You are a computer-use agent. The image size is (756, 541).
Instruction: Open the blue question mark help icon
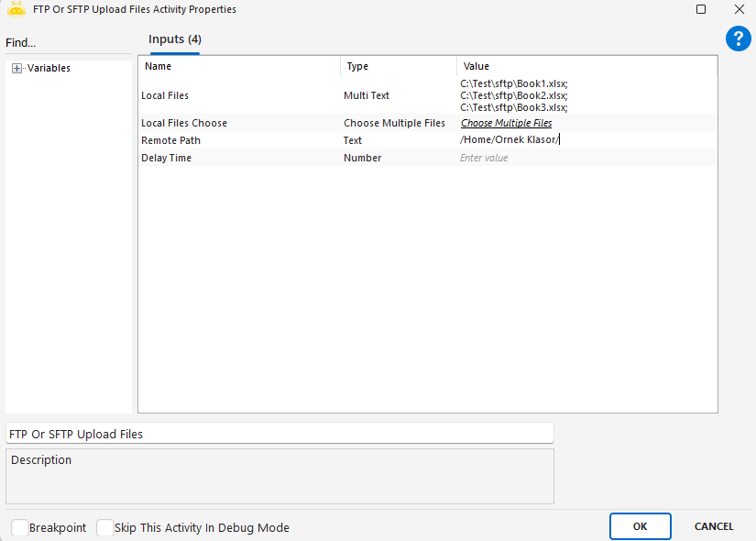(x=738, y=39)
